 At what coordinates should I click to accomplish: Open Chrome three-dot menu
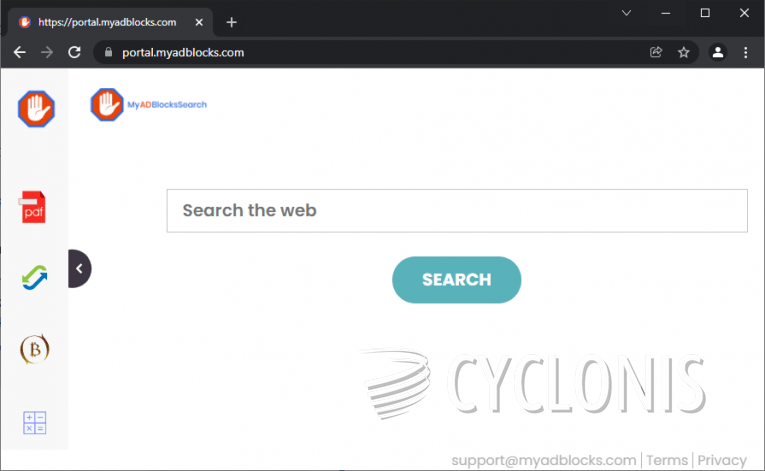tap(745, 52)
